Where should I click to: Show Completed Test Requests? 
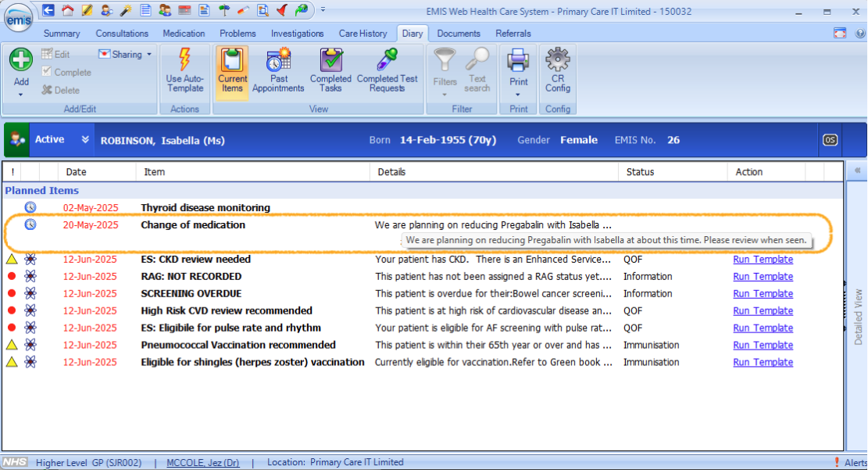pyautogui.click(x=387, y=70)
